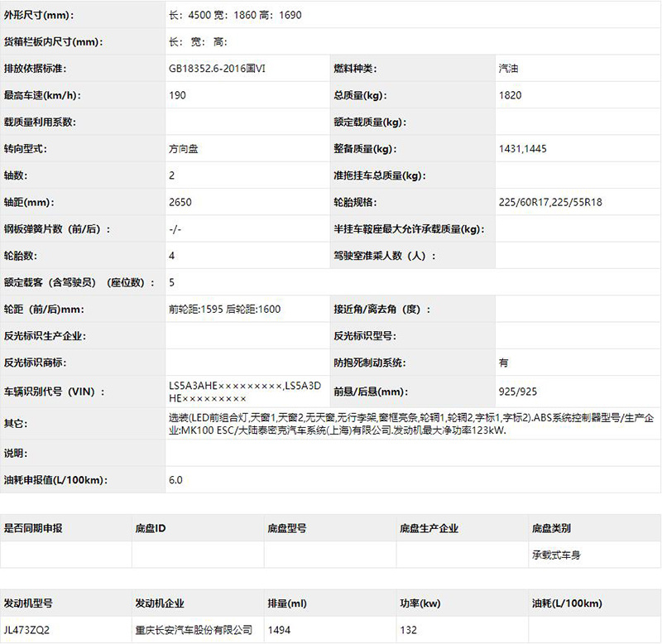Click the 转向型式 value 方向盘

183,149
